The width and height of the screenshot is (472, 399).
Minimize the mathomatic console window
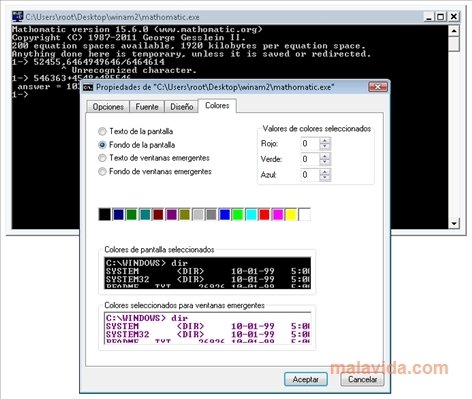point(429,17)
